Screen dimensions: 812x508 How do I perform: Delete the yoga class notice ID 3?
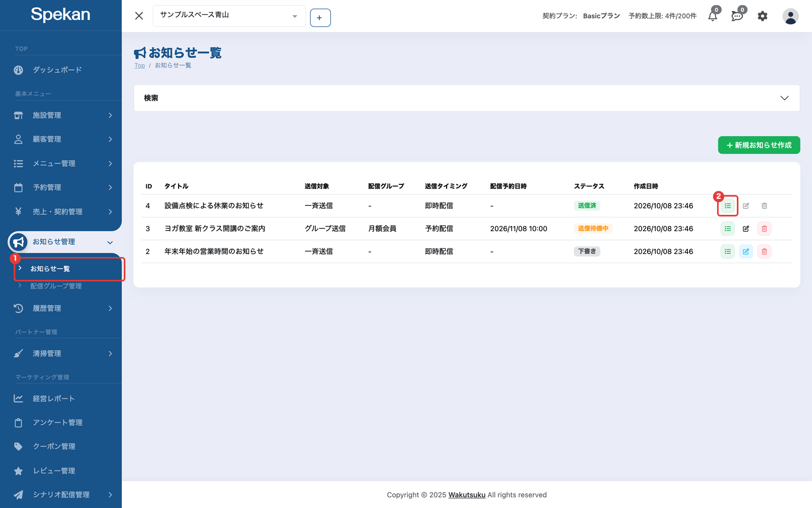[764, 229]
